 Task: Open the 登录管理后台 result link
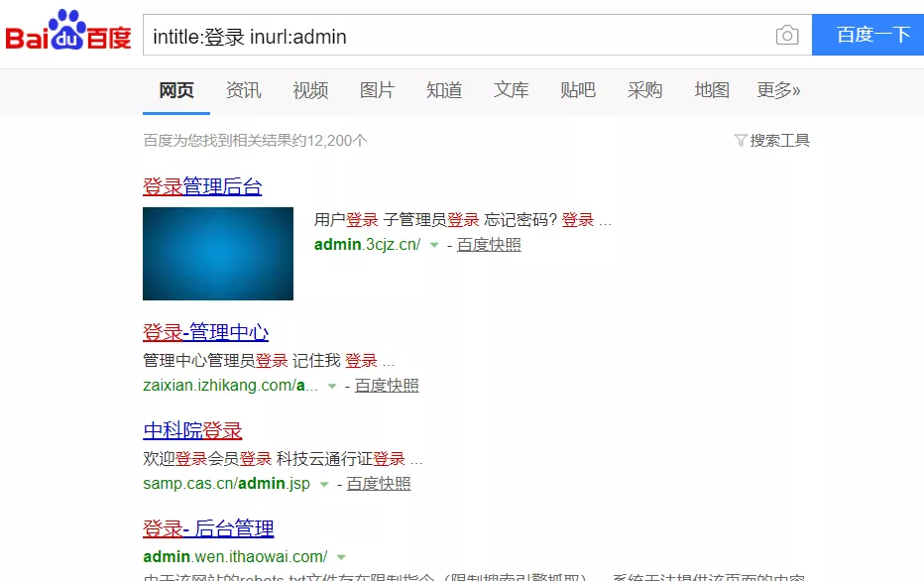pyautogui.click(x=202, y=186)
